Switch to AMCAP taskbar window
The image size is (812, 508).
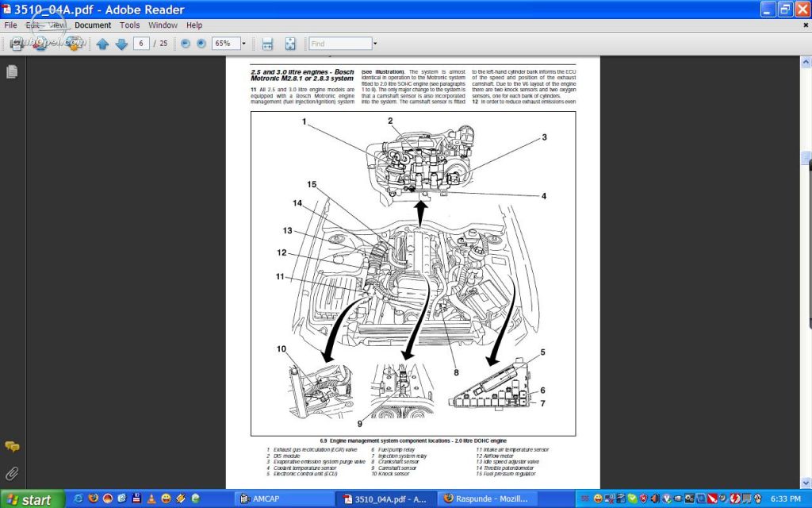(283, 498)
